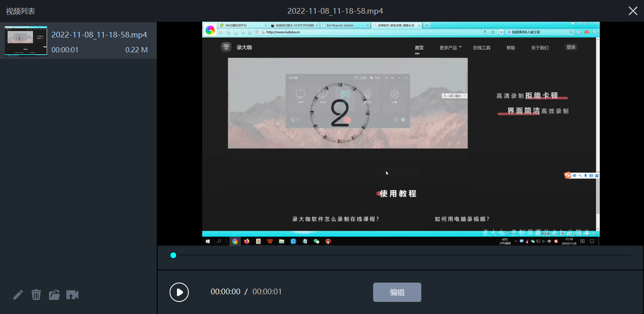The height and width of the screenshot is (314, 644).
Task: Select the video thumbnail in the list
Action: click(x=26, y=41)
